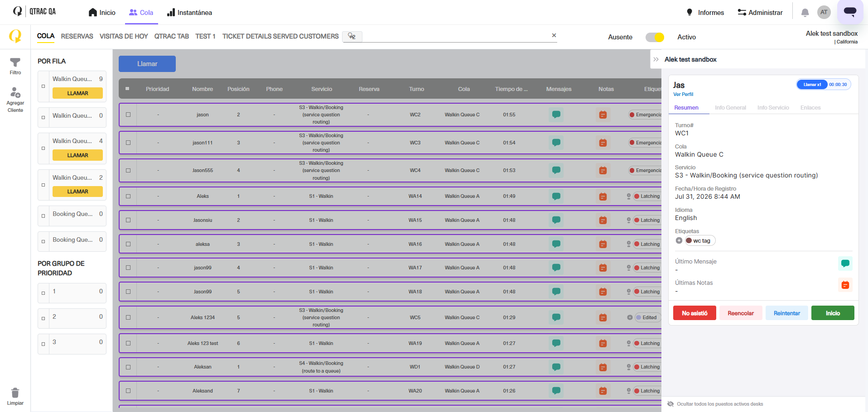The height and width of the screenshot is (412, 868).
Task: Open the Administrar menu
Action: pos(760,13)
